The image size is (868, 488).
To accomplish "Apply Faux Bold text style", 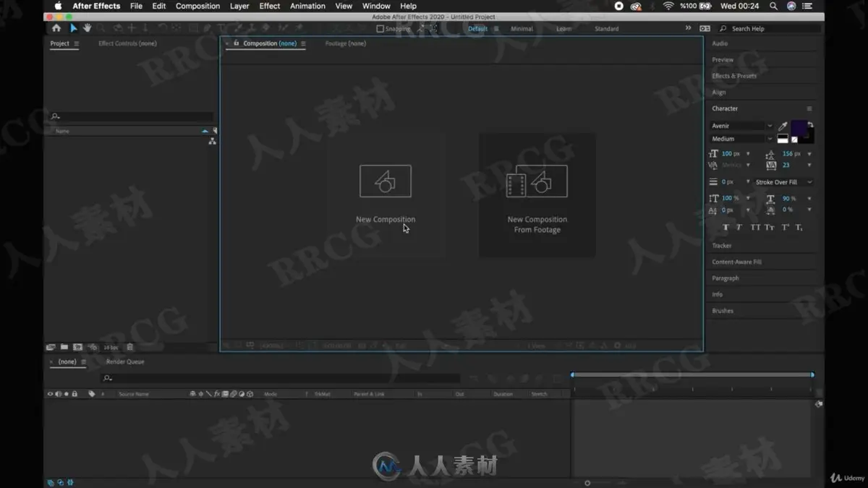I will tap(726, 227).
